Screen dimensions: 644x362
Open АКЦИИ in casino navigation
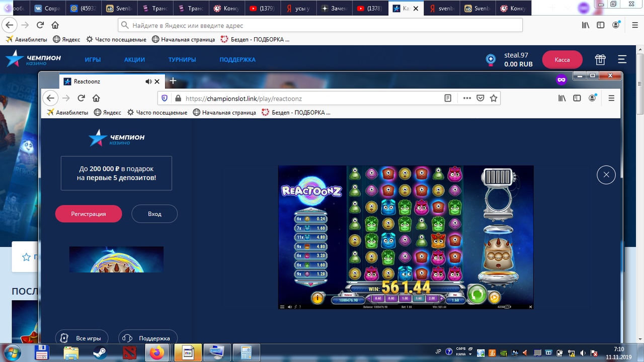134,59
